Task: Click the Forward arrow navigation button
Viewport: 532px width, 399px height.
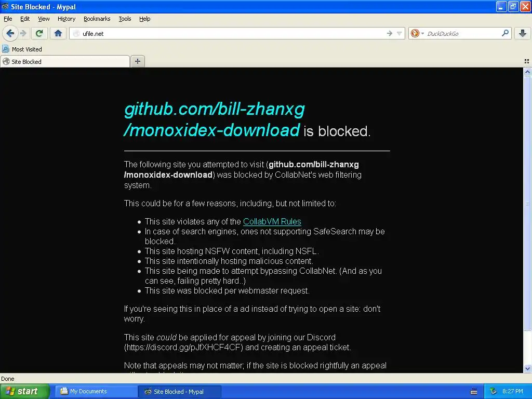Action: click(x=23, y=33)
